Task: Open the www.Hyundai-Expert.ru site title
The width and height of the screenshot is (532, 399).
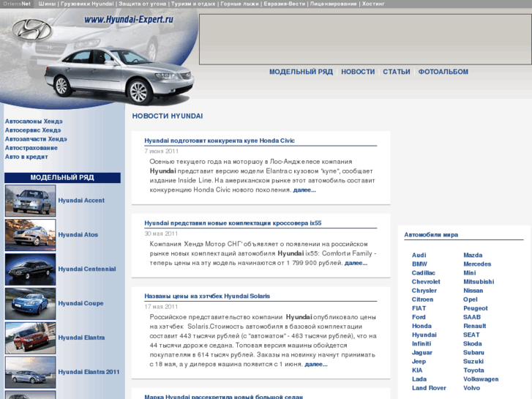Action: tap(129, 20)
